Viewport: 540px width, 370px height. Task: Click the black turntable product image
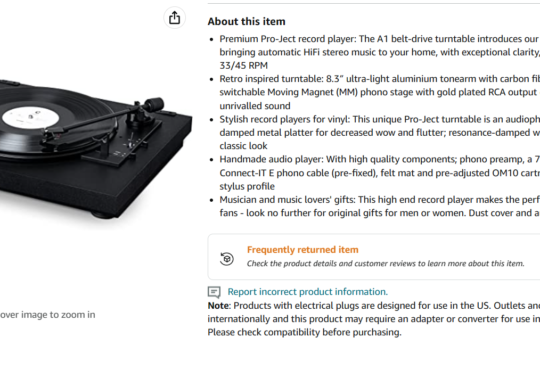96,148
